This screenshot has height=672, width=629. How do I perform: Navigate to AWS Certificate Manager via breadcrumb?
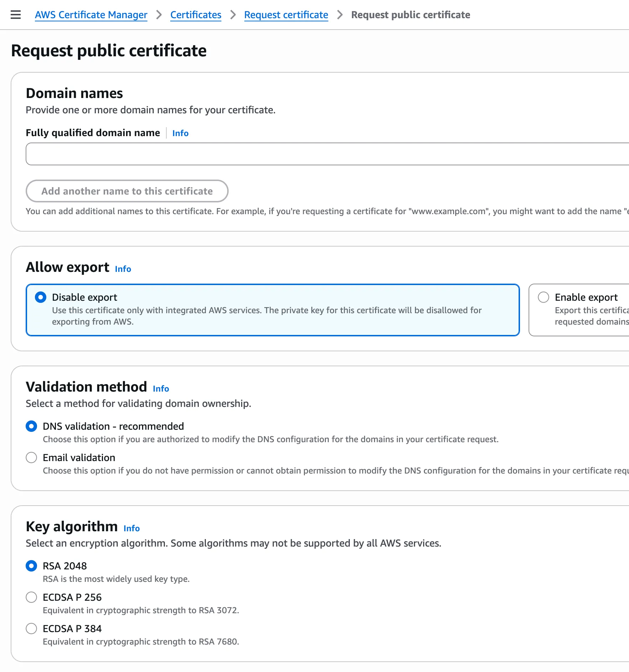tap(91, 15)
